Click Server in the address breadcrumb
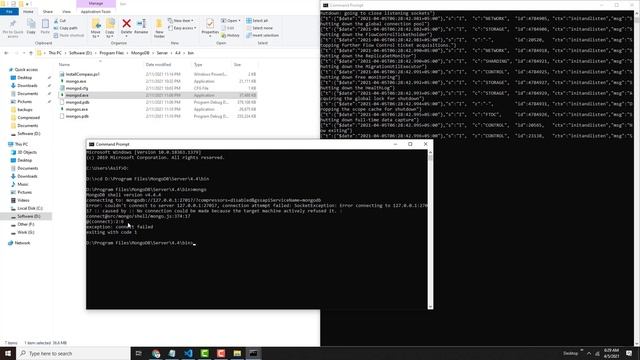This screenshot has width=640, height=360. [162, 53]
